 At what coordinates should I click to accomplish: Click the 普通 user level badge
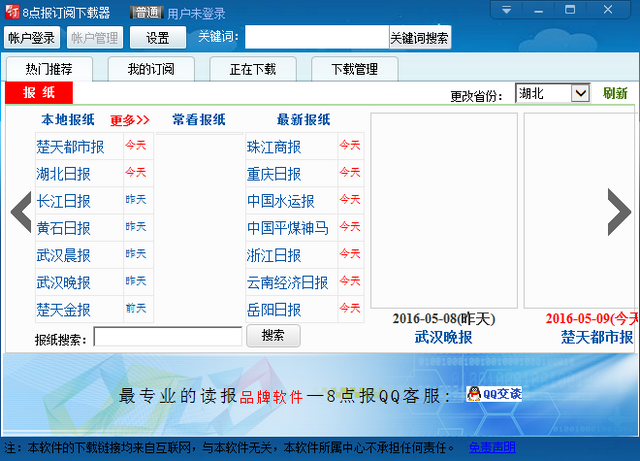click(x=146, y=13)
